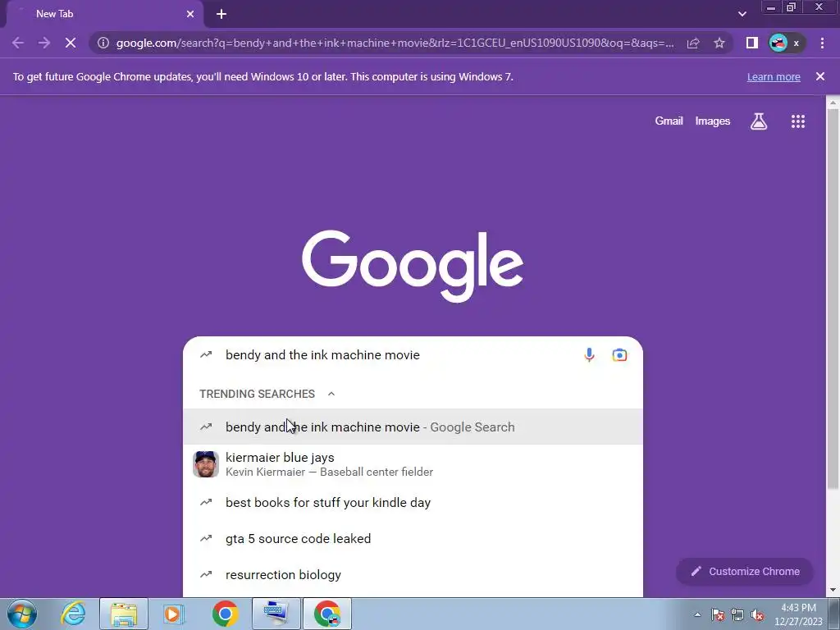
Task: Close the New Tab tab
Action: (x=190, y=14)
